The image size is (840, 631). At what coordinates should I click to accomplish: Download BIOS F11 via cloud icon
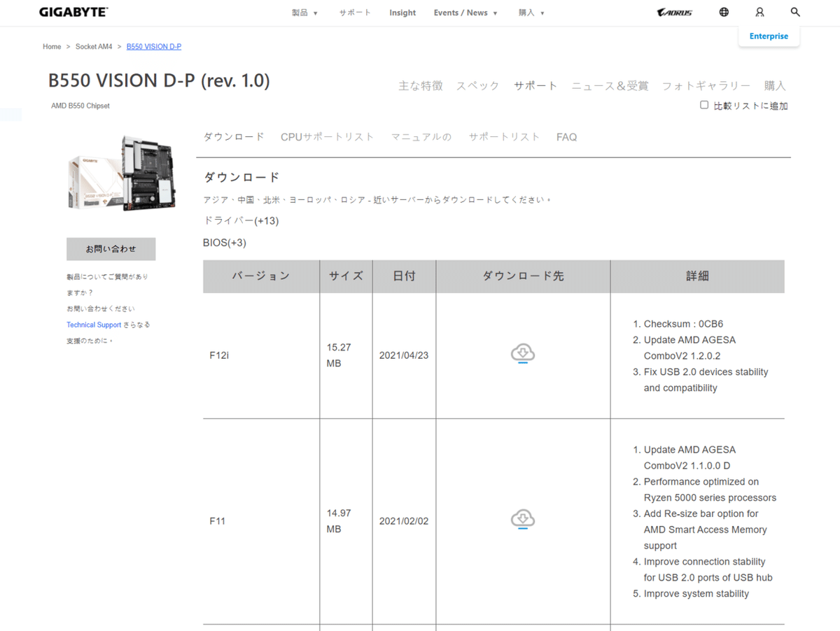click(523, 520)
